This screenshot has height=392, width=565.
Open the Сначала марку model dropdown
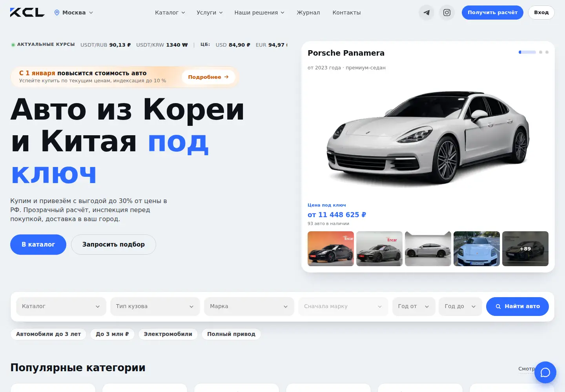pos(343,307)
